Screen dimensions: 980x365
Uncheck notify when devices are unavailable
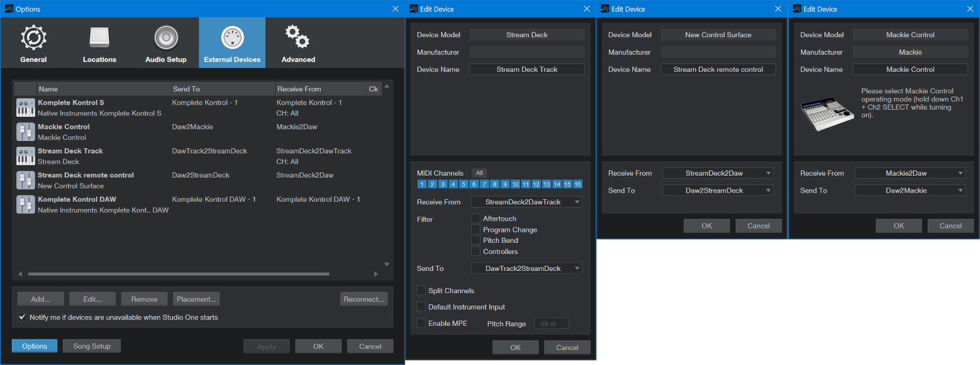(x=23, y=317)
